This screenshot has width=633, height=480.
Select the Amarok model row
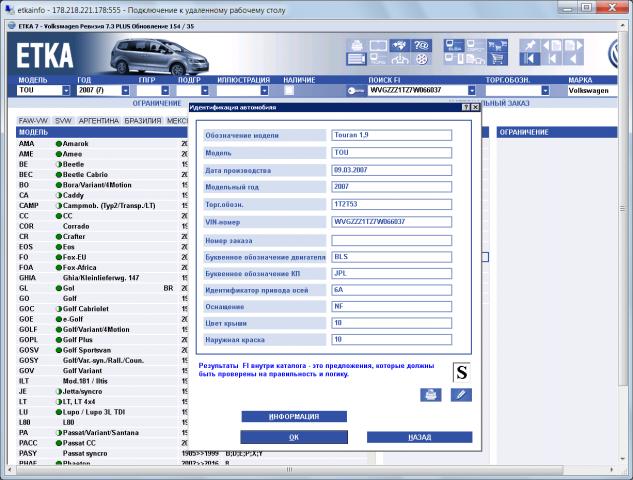click(102, 144)
